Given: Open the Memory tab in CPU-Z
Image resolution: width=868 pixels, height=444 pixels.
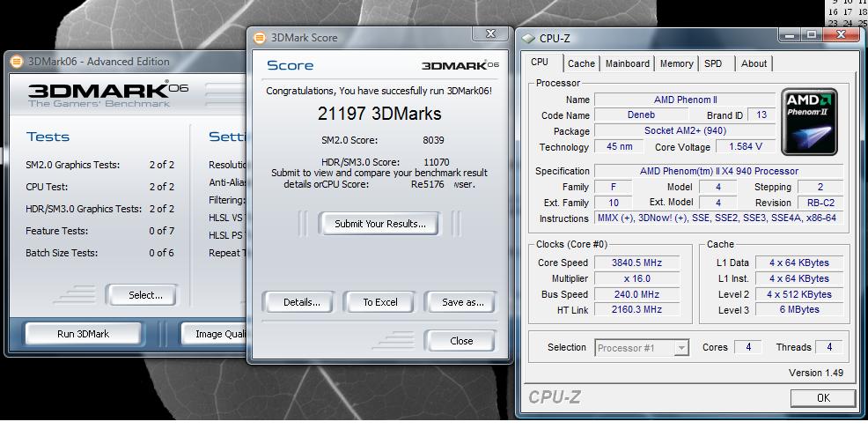Looking at the screenshot, I should 676,63.
